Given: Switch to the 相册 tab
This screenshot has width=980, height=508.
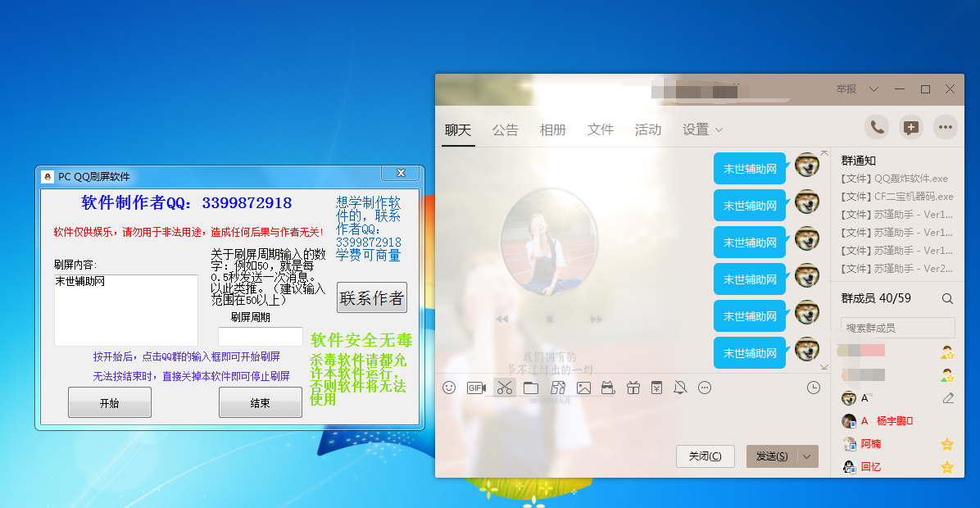Looking at the screenshot, I should click(x=552, y=130).
